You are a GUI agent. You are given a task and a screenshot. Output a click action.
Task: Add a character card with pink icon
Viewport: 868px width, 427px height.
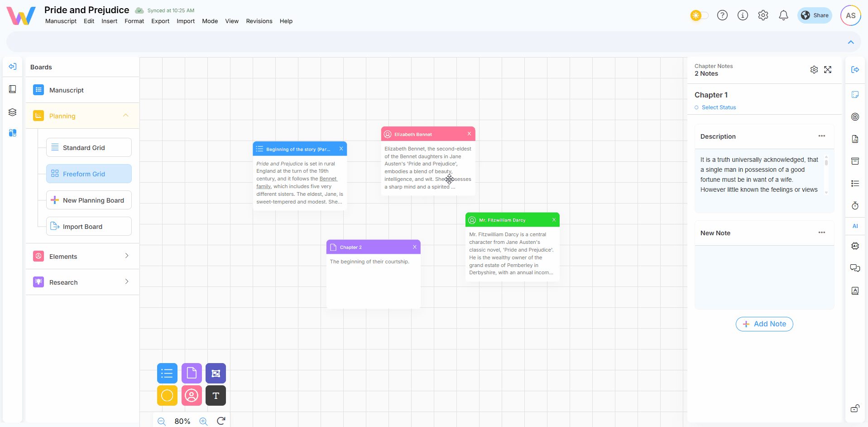192,396
